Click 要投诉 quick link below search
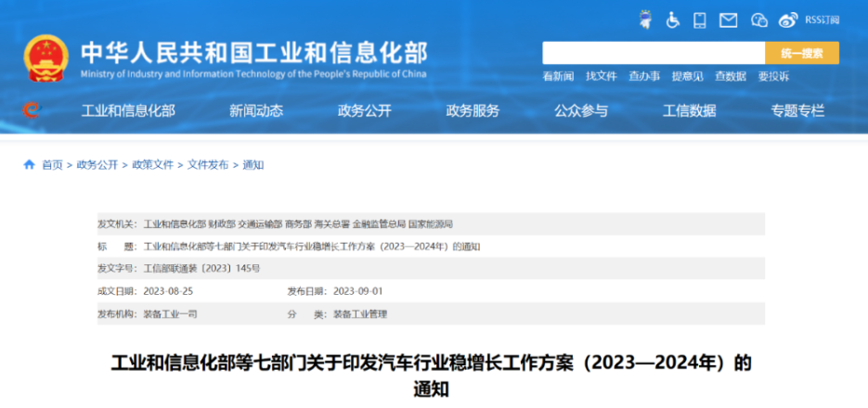This screenshot has width=868, height=408. [x=773, y=76]
